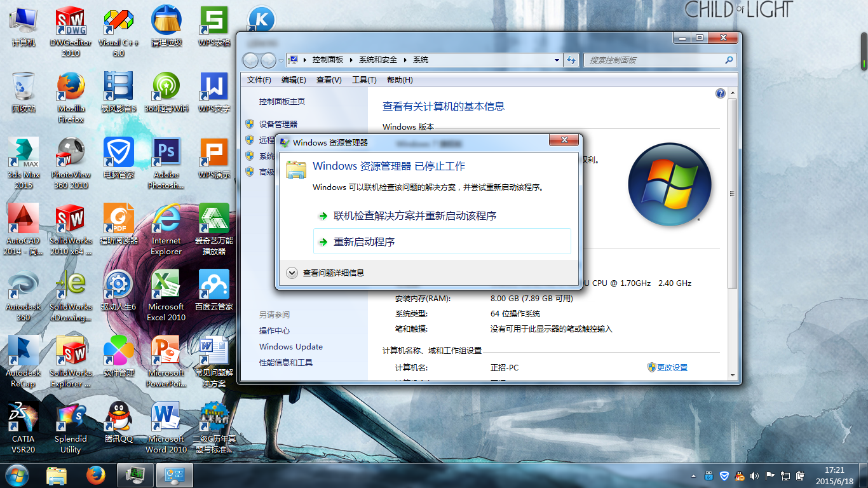
Task: Click the Control Panel window vertical scrollbar
Action: coord(732,194)
